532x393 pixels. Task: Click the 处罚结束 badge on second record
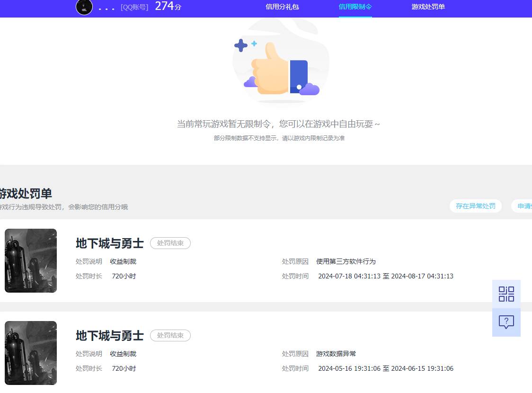170,335
